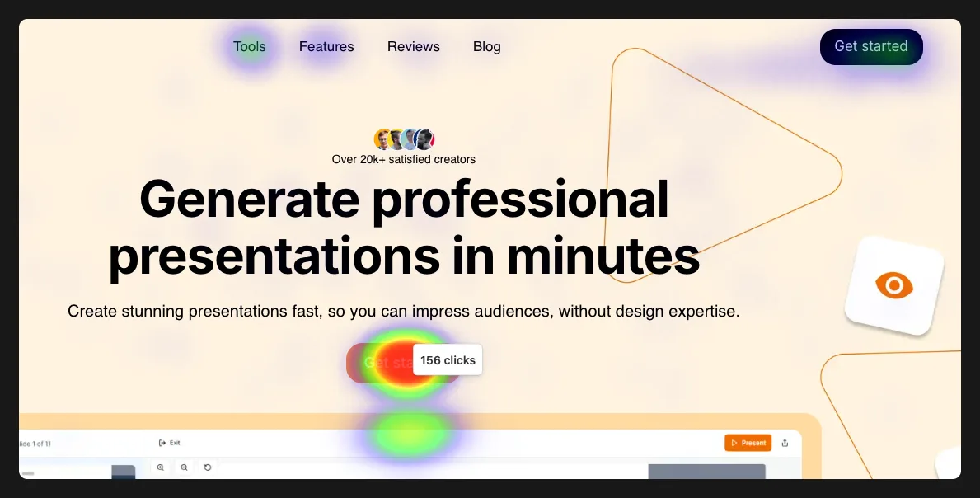This screenshot has height=498, width=980.
Task: Zoom in with the plus magnifier icon
Action: [x=161, y=467]
